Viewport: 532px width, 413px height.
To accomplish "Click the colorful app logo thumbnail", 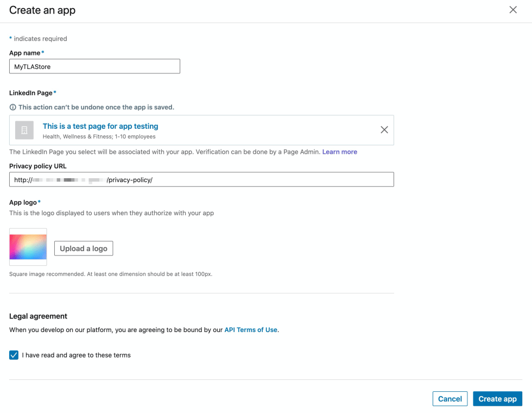I will (28, 247).
